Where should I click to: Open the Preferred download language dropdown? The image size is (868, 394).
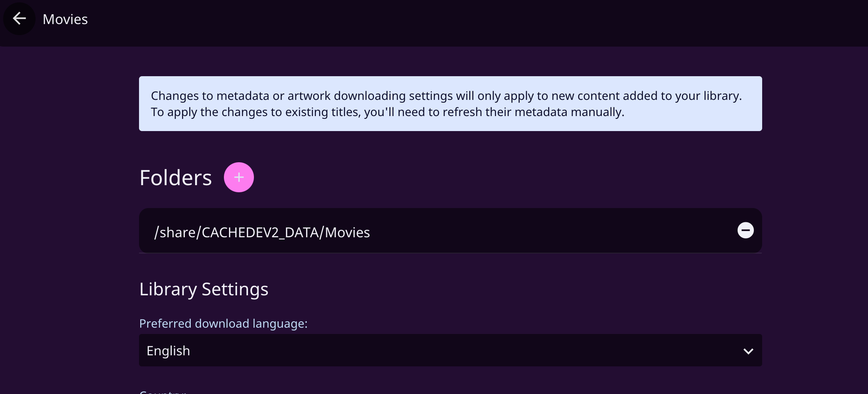[450, 351]
